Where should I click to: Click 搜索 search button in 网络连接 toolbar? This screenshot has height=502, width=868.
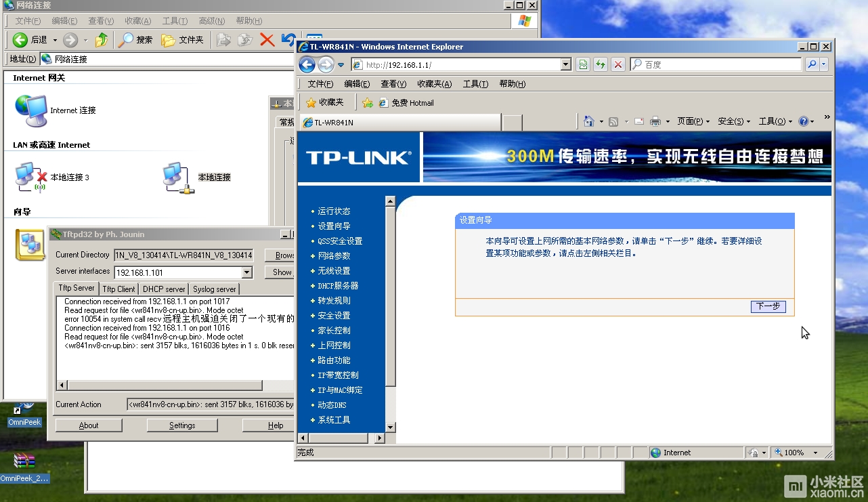tap(135, 40)
